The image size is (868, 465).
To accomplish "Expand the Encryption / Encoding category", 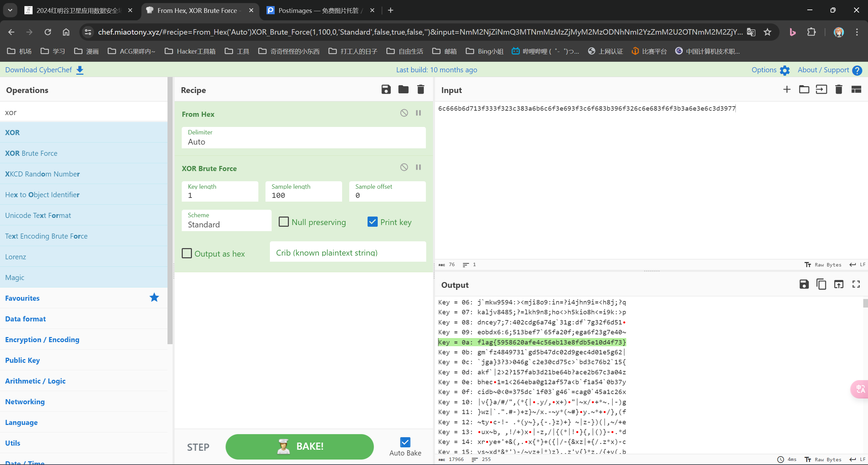I will pos(42,339).
